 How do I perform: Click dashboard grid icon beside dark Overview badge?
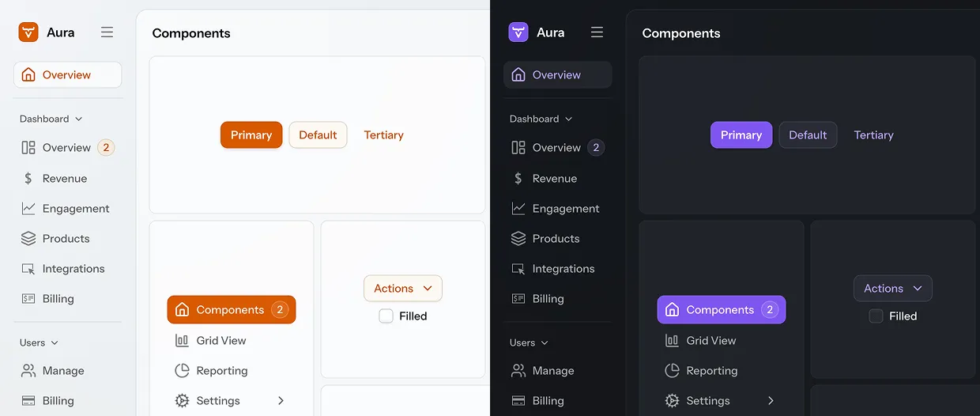pyautogui.click(x=518, y=148)
